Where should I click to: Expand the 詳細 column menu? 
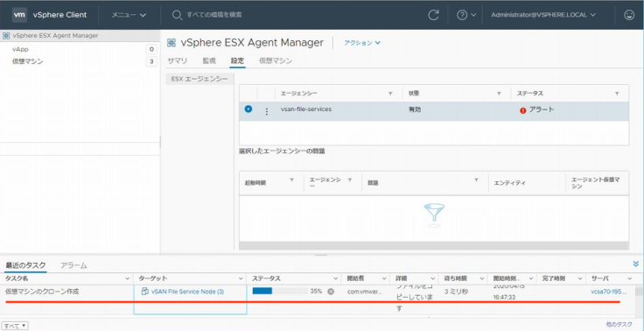(433, 278)
